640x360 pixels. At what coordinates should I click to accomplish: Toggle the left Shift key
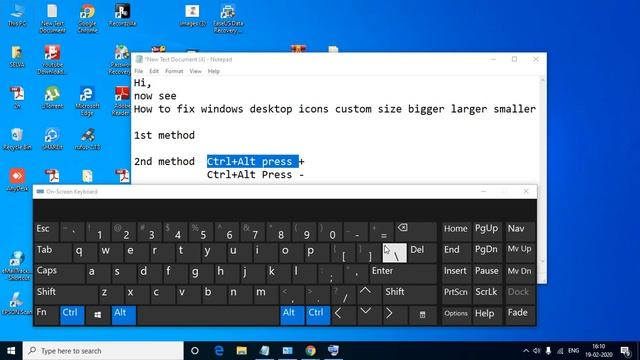click(66, 294)
